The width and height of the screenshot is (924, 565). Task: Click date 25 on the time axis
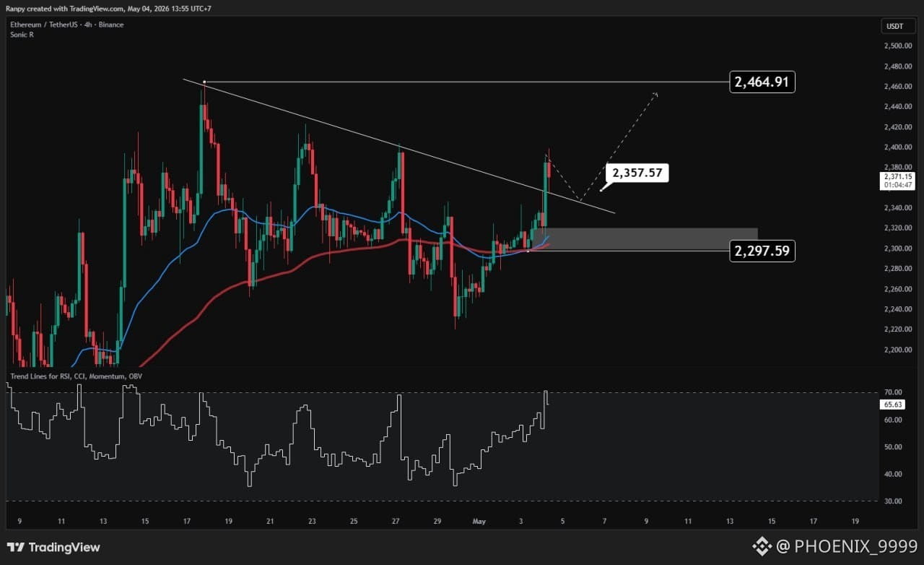[354, 520]
